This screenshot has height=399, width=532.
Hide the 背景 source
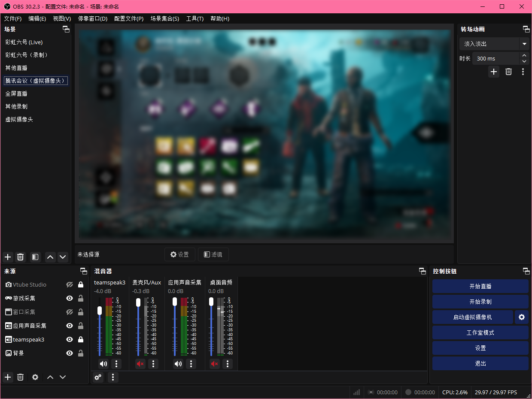click(x=69, y=353)
